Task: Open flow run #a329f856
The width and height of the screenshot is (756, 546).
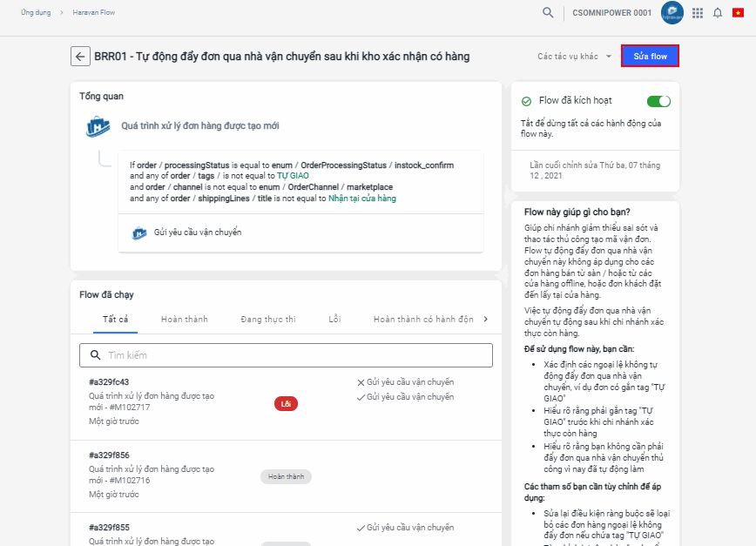Action: click(109, 455)
